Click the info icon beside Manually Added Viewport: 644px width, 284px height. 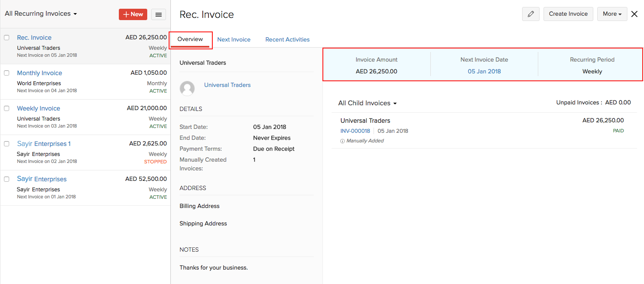pos(343,141)
